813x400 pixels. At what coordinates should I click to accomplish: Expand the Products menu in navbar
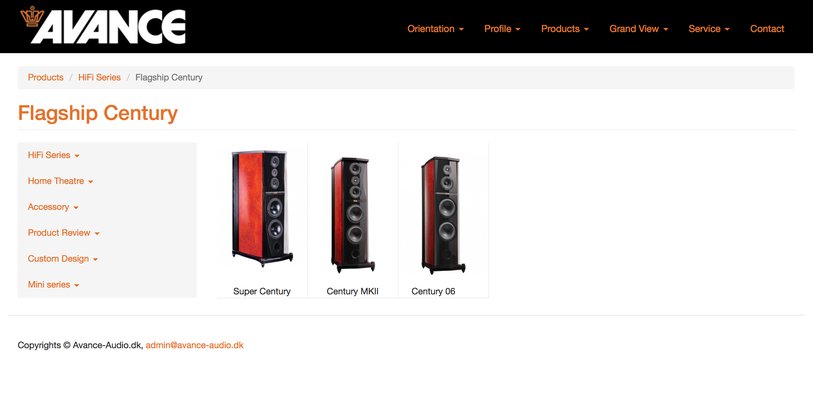(565, 29)
